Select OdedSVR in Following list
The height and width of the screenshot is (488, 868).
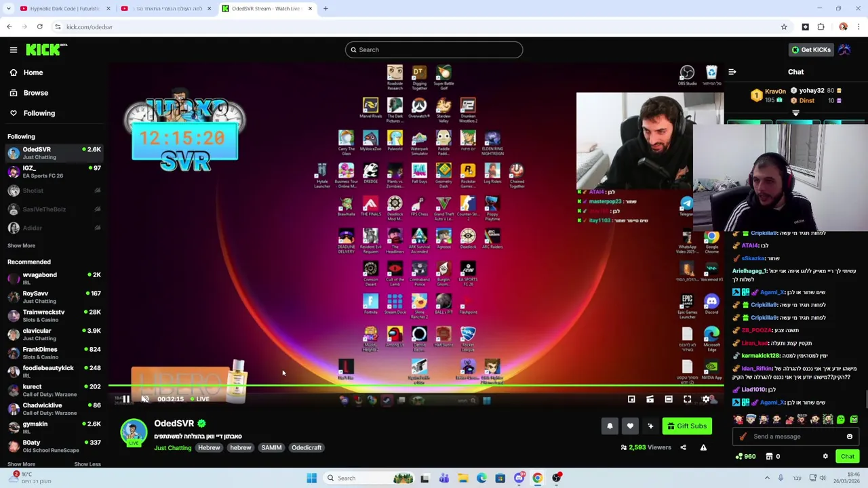[54, 153]
